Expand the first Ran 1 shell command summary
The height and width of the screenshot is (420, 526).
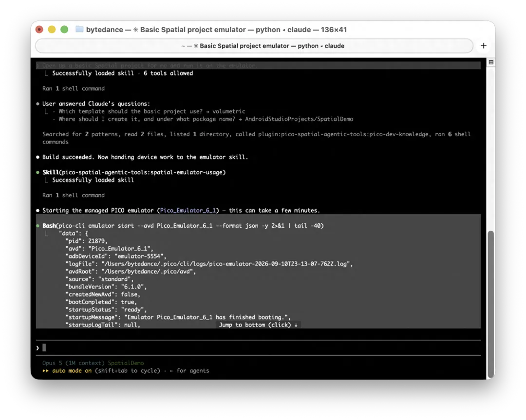coord(74,89)
